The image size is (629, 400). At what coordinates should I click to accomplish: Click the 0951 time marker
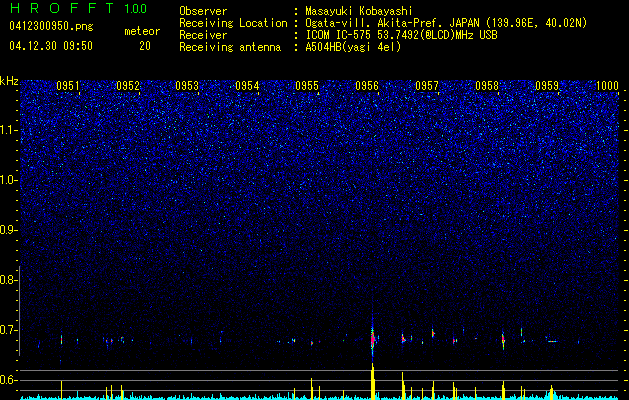pos(67,86)
